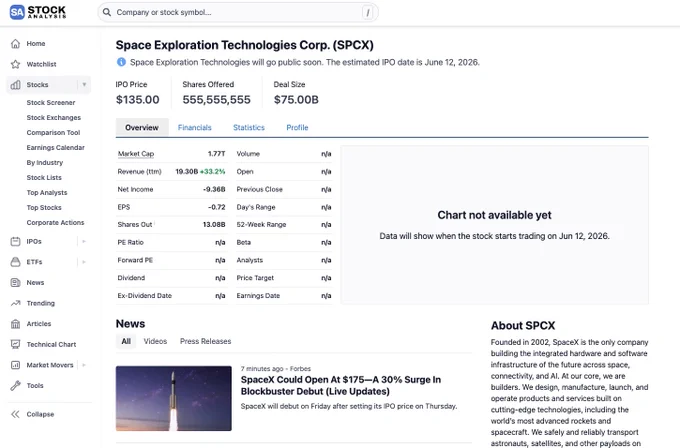Open the Earnings Calendar link

click(56, 147)
